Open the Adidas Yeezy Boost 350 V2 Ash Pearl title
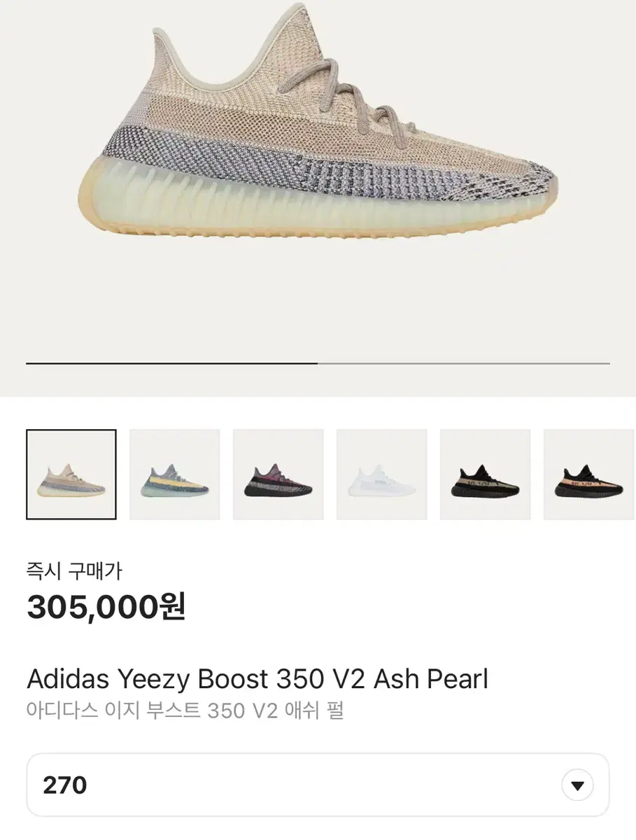The width and height of the screenshot is (636, 840). pos(257,679)
